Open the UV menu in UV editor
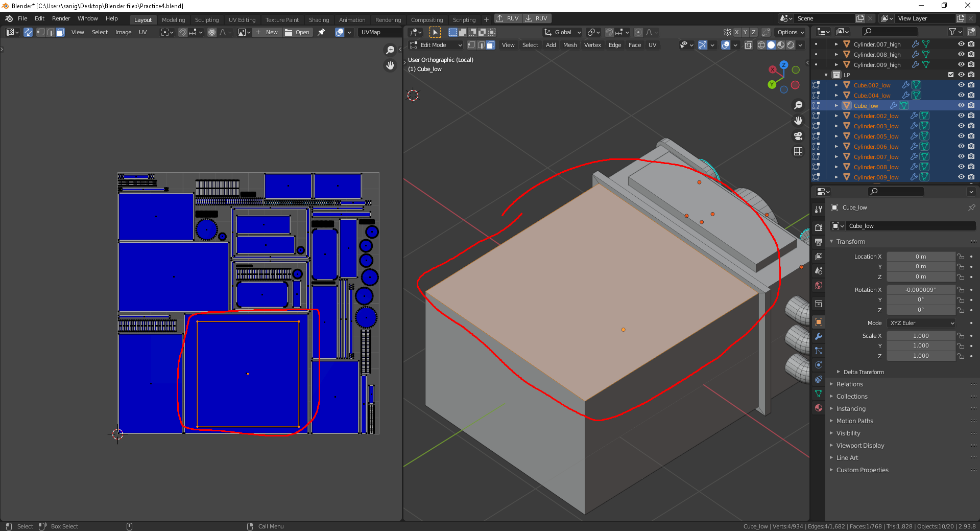 coord(142,32)
